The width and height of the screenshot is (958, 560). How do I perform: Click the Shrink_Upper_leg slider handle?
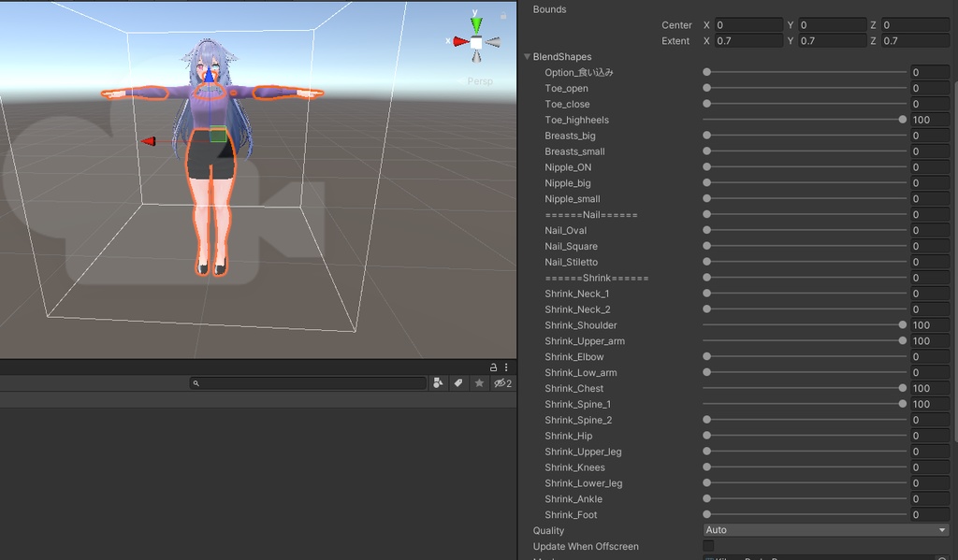[707, 452]
